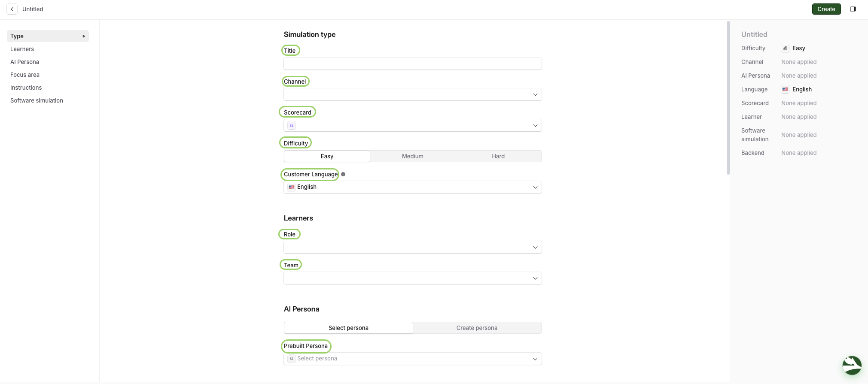This screenshot has height=384, width=868.
Task: Toggle the right sidebar panel icon
Action: tap(853, 9)
